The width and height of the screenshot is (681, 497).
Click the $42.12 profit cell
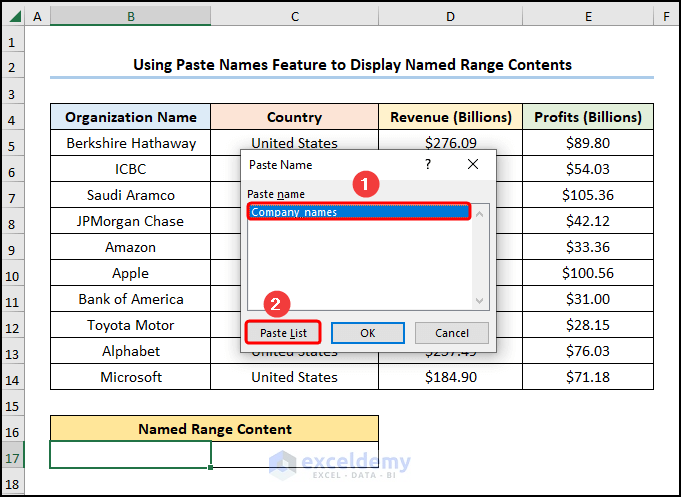(x=588, y=221)
